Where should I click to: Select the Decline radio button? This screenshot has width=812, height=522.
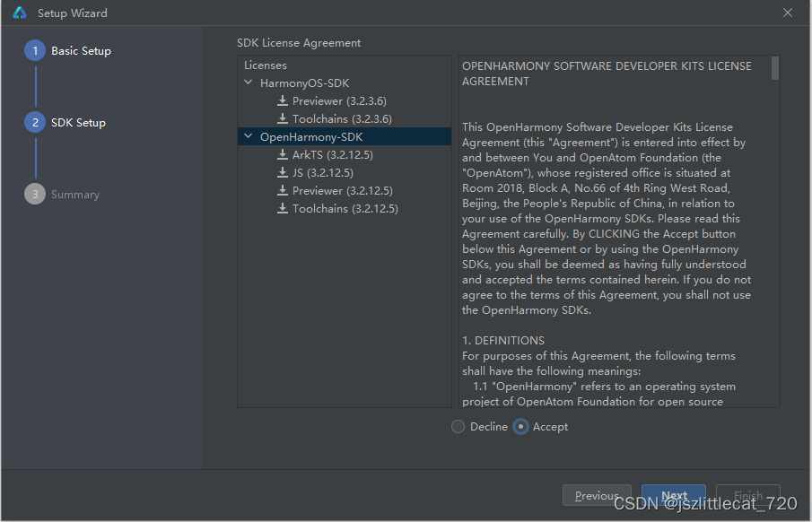click(x=458, y=427)
